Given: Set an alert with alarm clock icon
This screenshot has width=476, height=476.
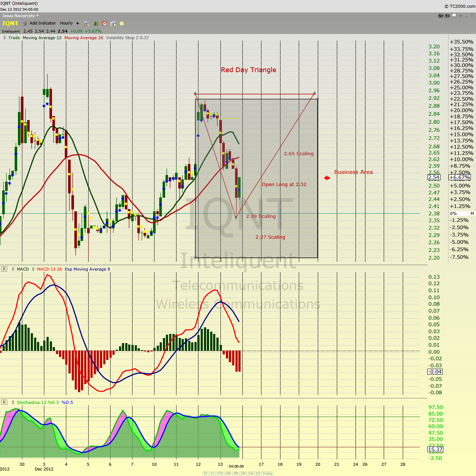Looking at the screenshot, I should tap(104, 23).
